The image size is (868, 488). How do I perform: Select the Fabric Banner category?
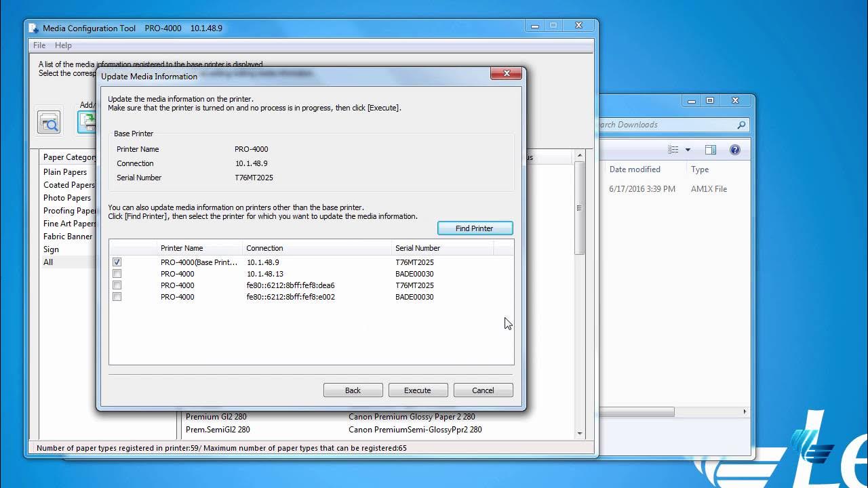coord(68,237)
